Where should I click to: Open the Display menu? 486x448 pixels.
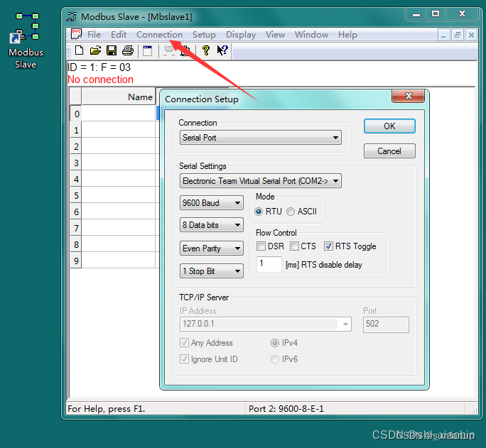pos(241,35)
